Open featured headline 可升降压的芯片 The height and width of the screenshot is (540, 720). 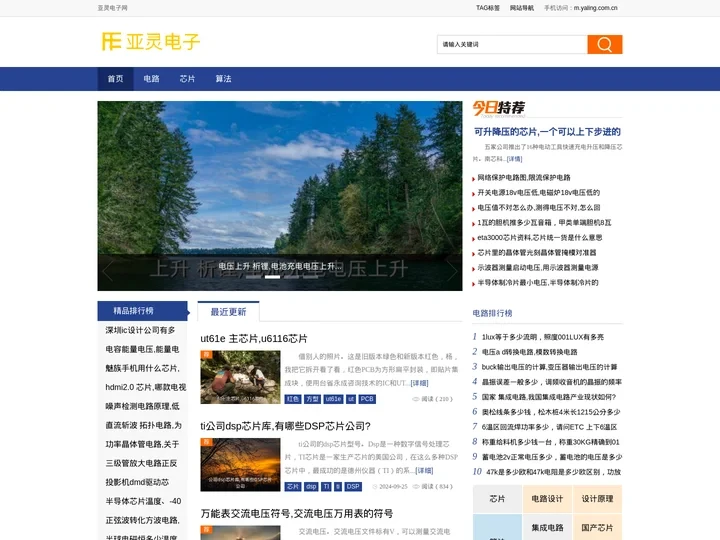tap(547, 132)
